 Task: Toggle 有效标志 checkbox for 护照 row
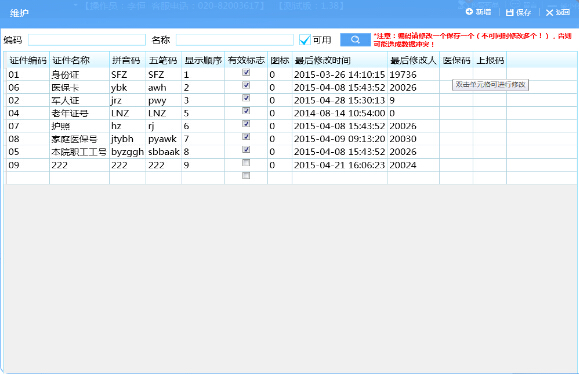click(x=246, y=124)
